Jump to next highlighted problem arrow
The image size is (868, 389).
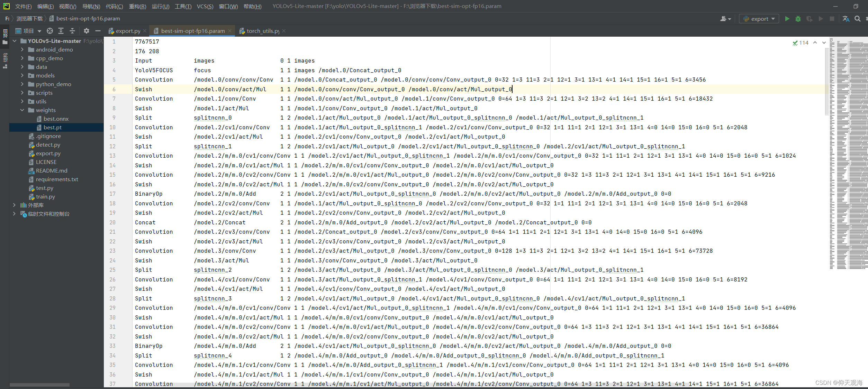(x=824, y=43)
